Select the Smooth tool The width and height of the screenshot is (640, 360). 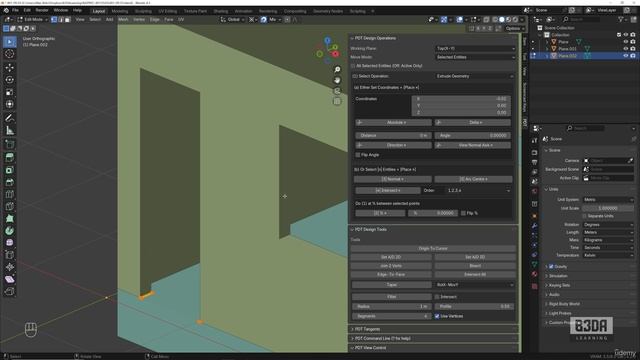click(9, 242)
